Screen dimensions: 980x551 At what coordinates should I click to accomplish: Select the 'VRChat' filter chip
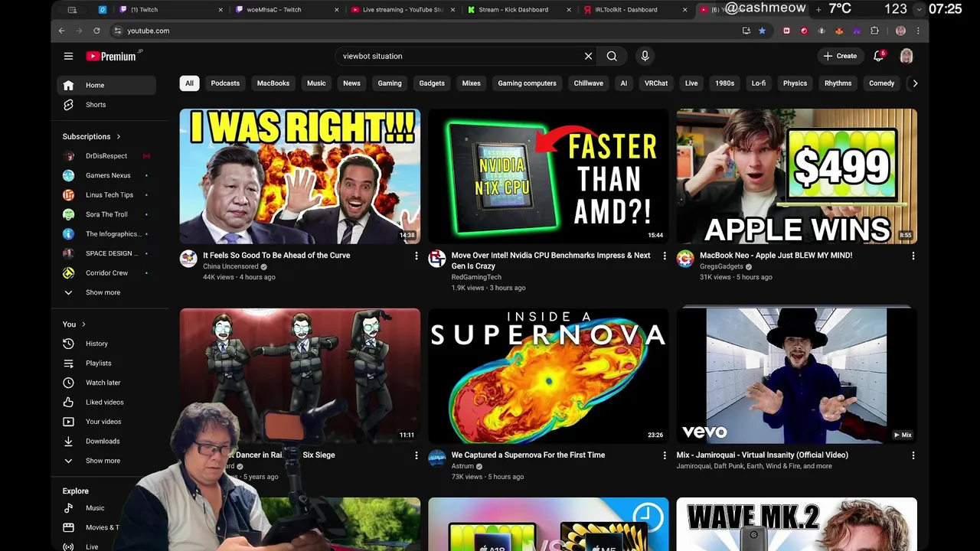[x=656, y=83]
